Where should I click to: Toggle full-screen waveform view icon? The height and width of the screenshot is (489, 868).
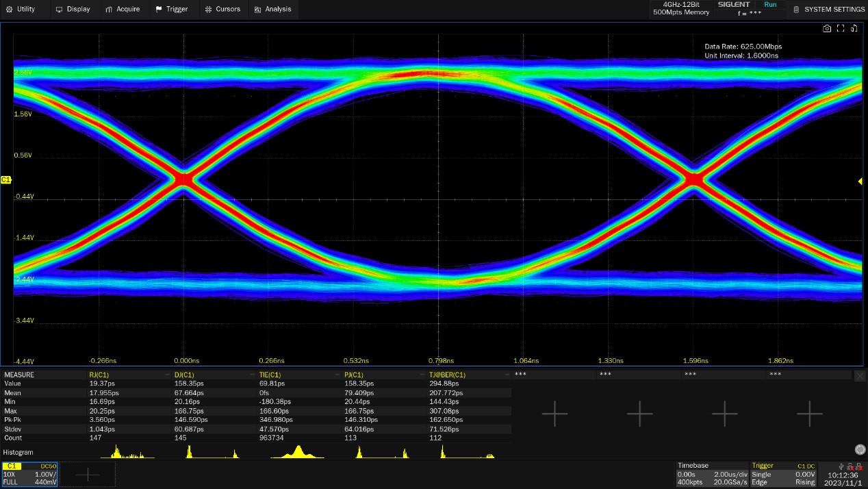pyautogui.click(x=841, y=28)
